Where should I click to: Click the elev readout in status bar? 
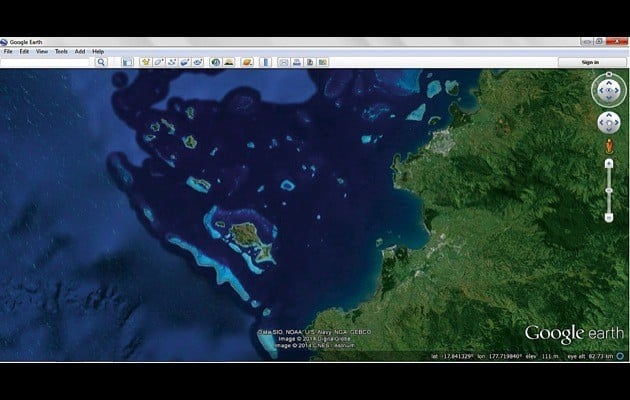542,356
